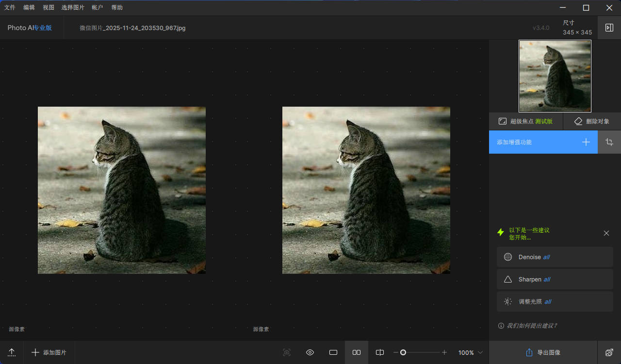The height and width of the screenshot is (364, 621).
Task: Click the crop tool icon
Action: [609, 142]
